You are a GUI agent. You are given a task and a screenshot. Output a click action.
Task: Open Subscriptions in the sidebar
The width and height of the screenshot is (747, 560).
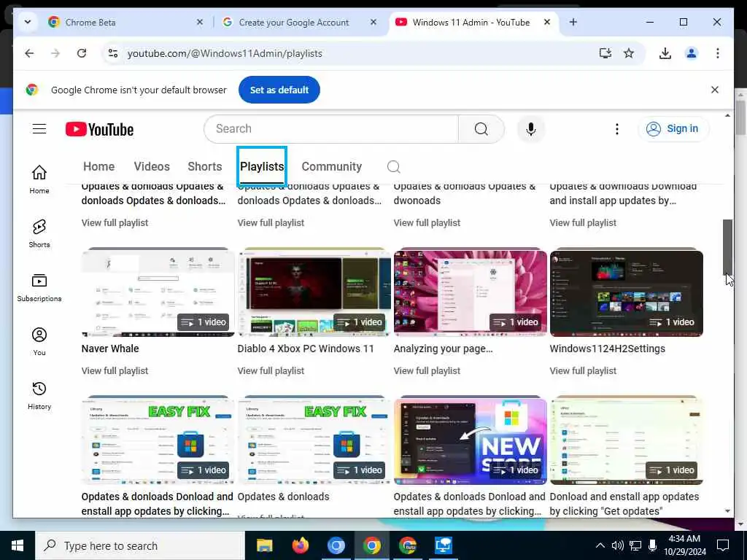[39, 287]
